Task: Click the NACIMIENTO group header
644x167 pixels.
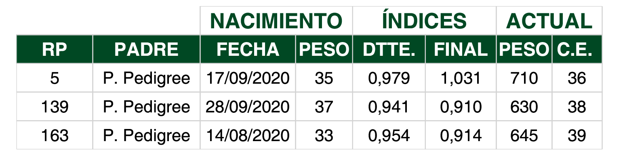Action: pyautogui.click(x=276, y=21)
